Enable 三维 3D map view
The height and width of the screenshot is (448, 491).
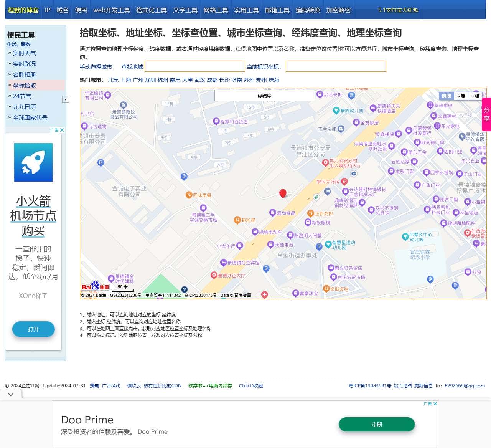(x=475, y=96)
